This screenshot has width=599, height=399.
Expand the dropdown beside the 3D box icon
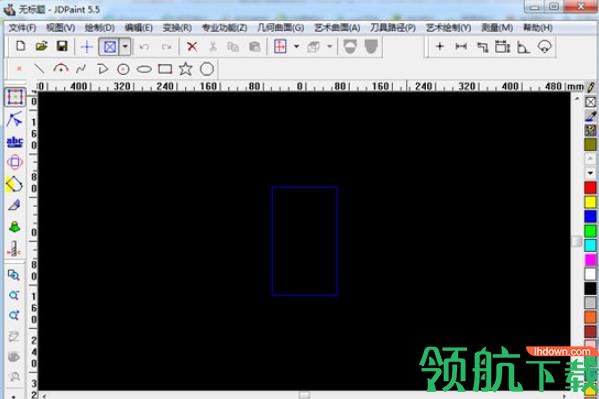point(329,47)
